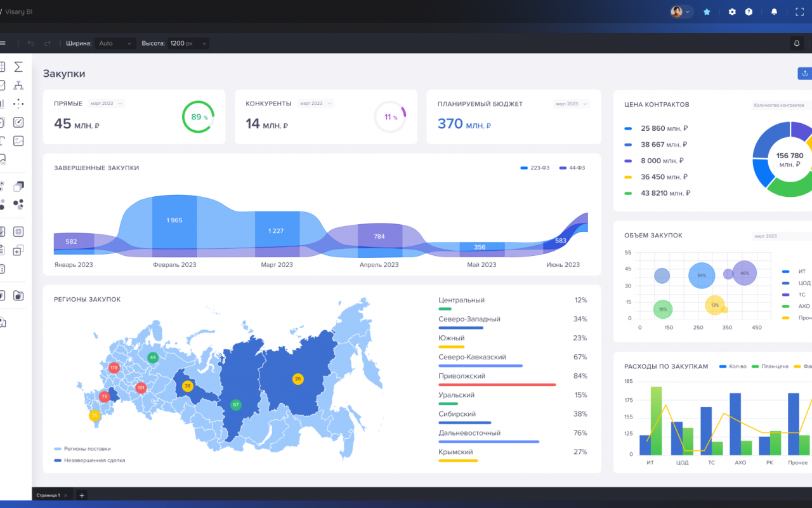Enter fullscreen mode icon
Image resolution: width=812 pixels, height=508 pixels.
[x=799, y=11]
